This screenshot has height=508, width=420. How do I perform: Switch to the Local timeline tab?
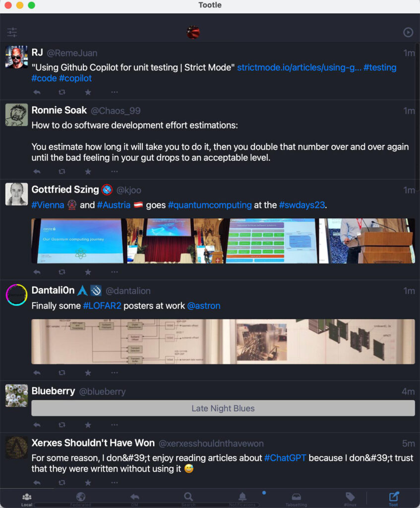pyautogui.click(x=27, y=499)
